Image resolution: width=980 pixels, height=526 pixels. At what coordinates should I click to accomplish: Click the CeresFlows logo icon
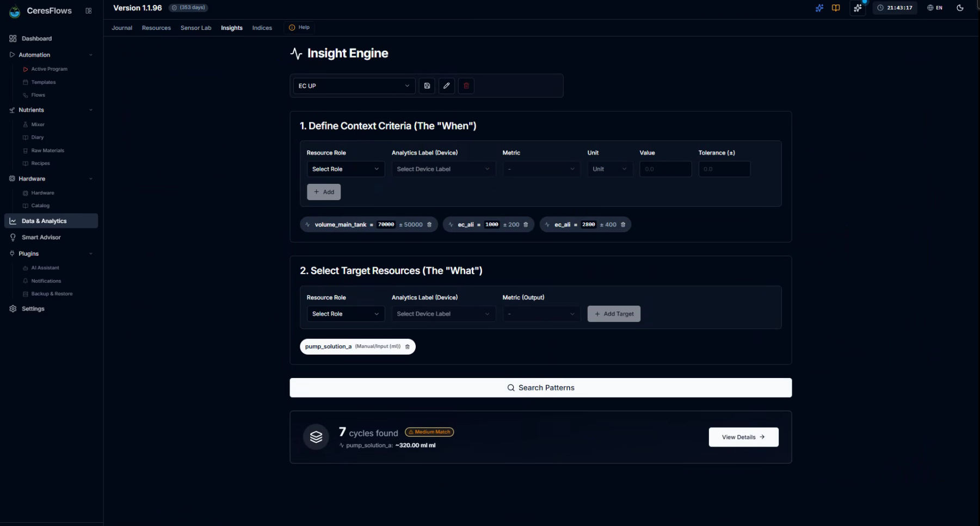(15, 11)
